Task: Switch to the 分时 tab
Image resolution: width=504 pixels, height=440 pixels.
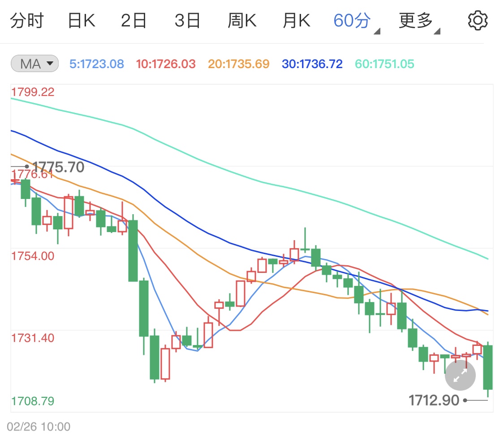Action: pyautogui.click(x=27, y=21)
